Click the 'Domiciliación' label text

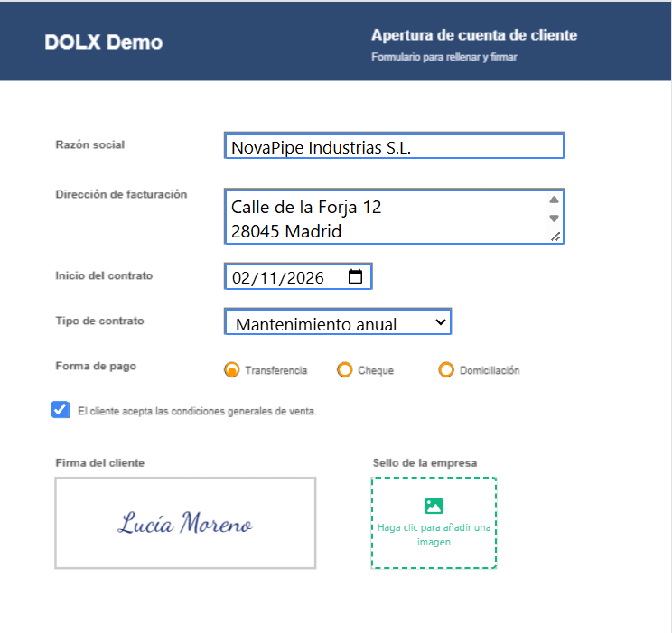point(490,370)
